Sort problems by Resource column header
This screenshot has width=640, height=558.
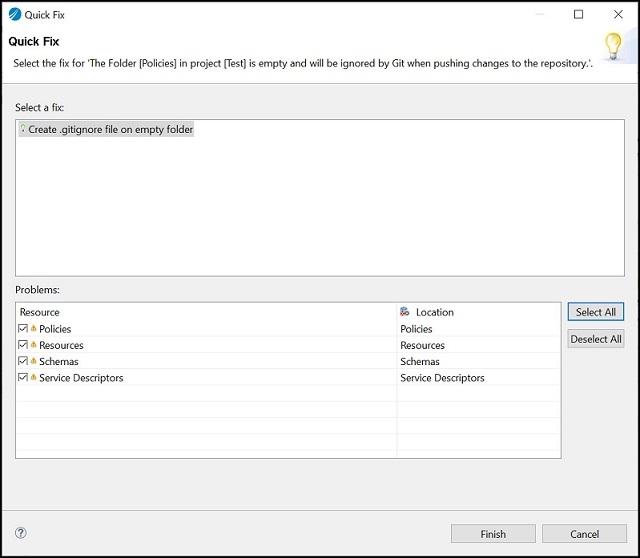pos(40,312)
